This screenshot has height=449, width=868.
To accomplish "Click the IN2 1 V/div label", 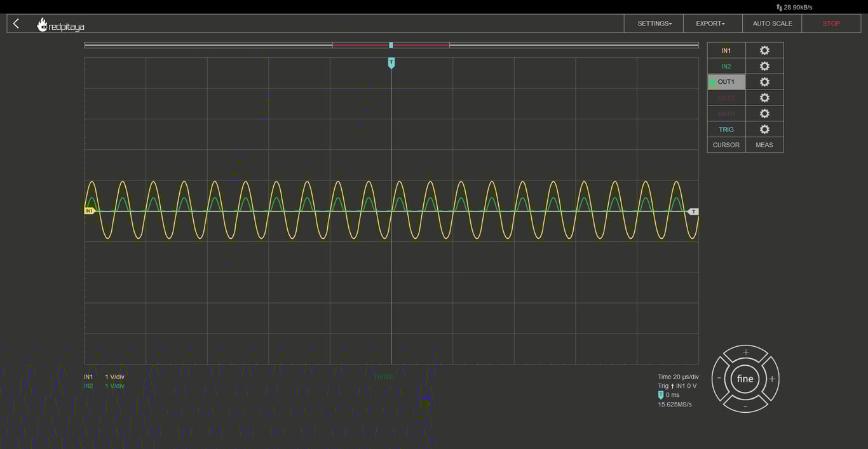I will [x=104, y=385].
